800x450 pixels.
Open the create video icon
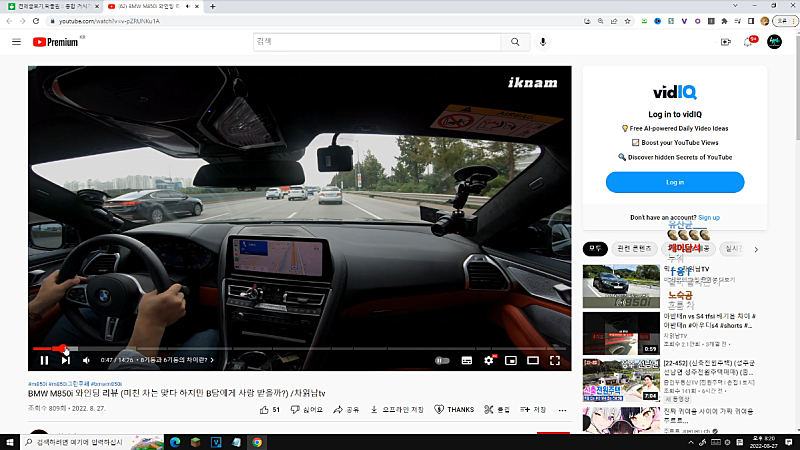(x=726, y=42)
